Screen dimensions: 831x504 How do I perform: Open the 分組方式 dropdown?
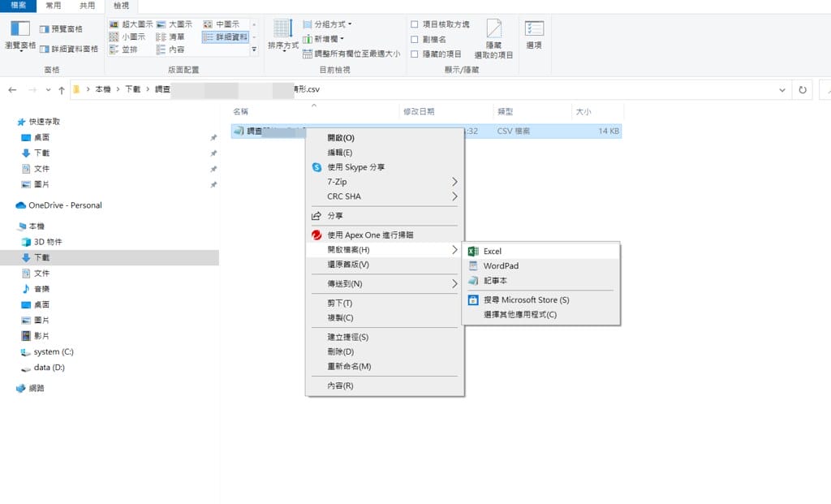click(x=327, y=24)
